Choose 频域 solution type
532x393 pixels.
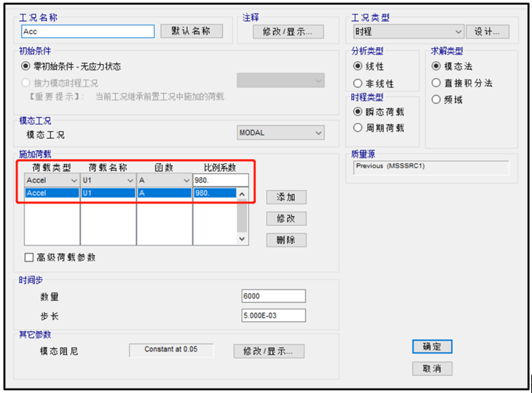coord(436,99)
